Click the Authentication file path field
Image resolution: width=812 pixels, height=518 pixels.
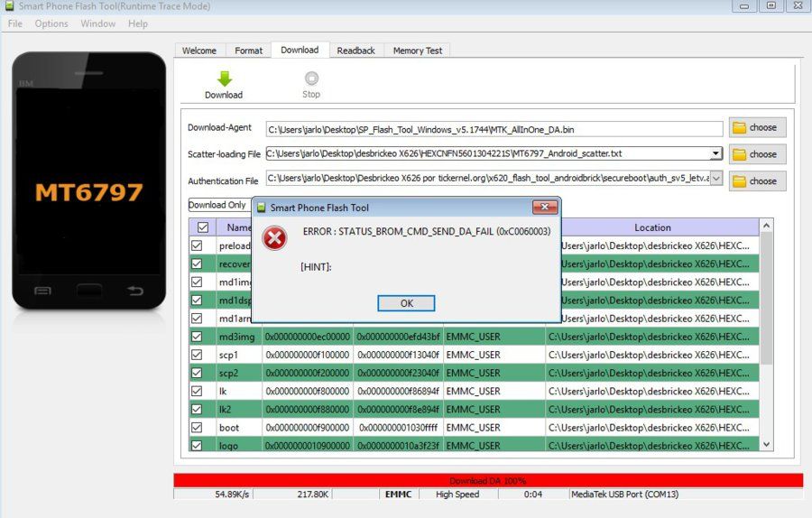pyautogui.click(x=488, y=178)
